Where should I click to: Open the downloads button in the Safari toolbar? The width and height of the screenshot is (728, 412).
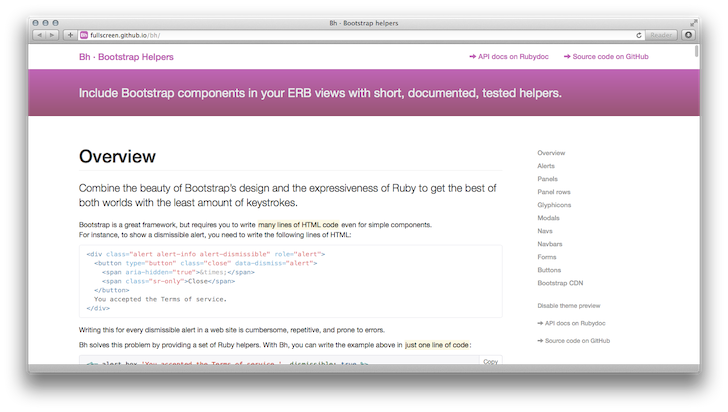point(689,35)
